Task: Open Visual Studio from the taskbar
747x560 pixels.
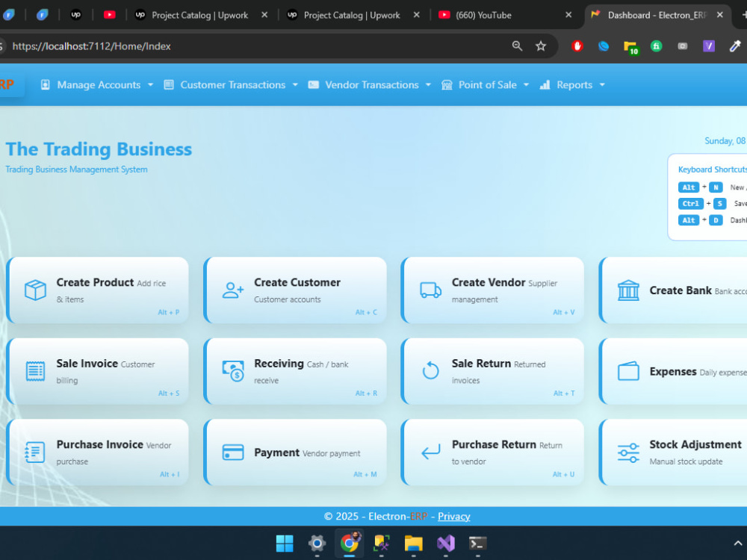Action: 446,544
